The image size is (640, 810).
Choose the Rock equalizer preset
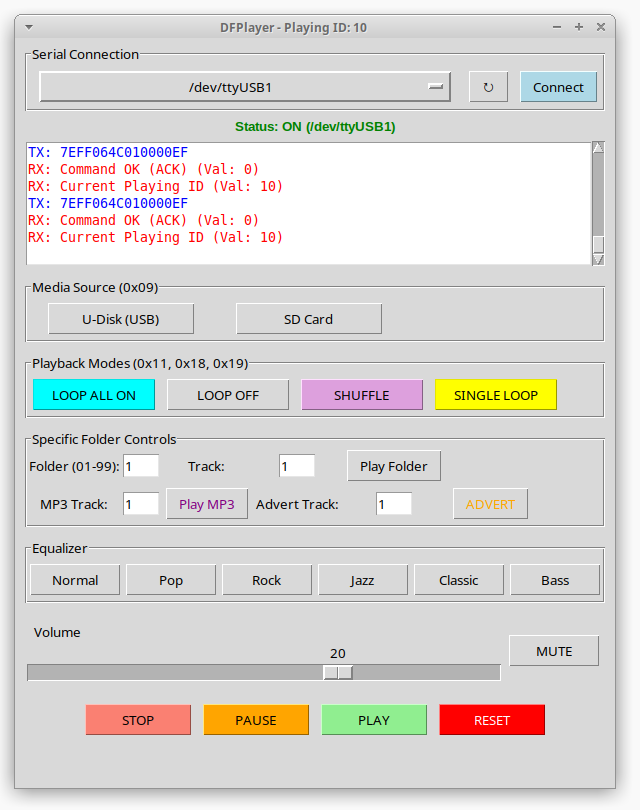coord(267,580)
